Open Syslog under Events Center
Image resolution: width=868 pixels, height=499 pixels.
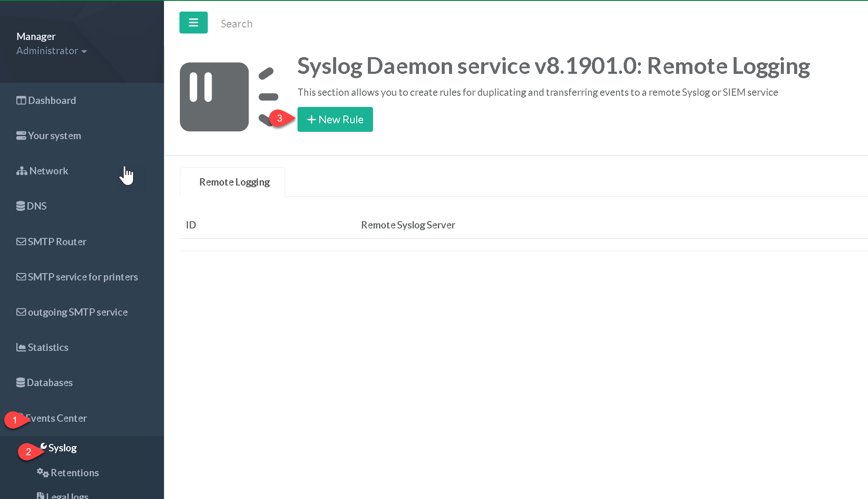(x=62, y=448)
